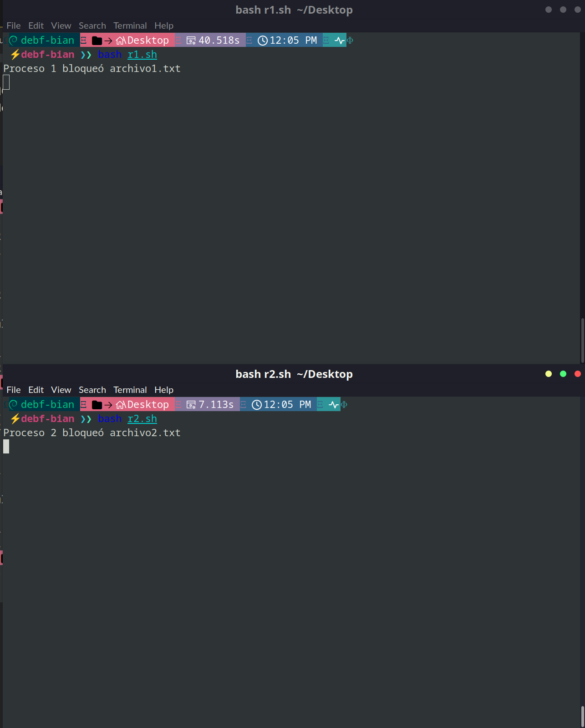Click the timer icon beside 7.113s
585x728 pixels.
[191, 405]
